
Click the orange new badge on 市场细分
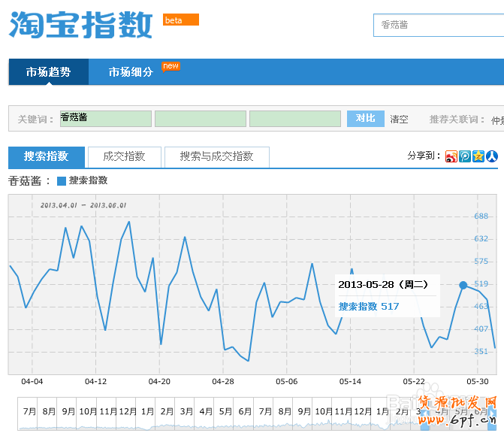171,65
